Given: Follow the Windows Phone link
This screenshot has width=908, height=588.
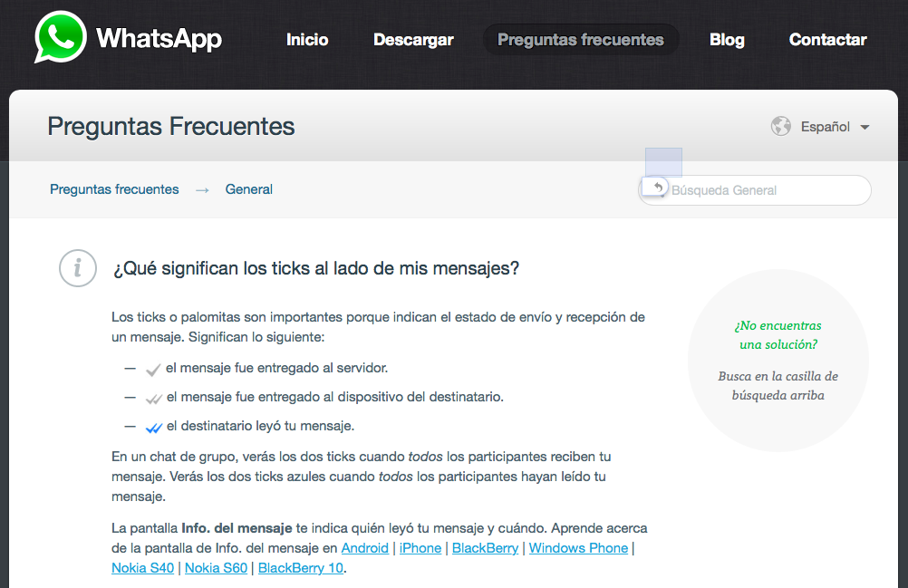Looking at the screenshot, I should [578, 548].
